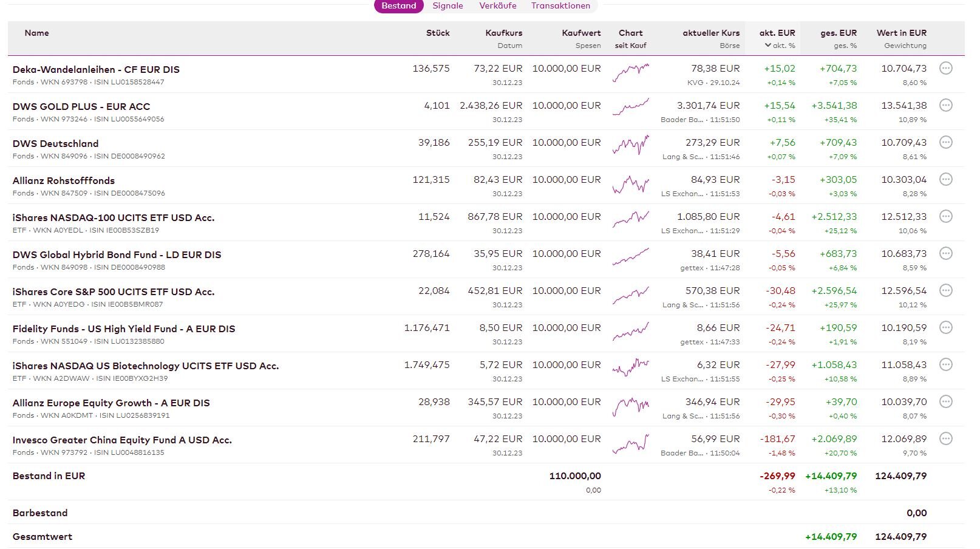
Task: View chart thumbnail for DWS GOLD PLUS
Action: coord(630,107)
